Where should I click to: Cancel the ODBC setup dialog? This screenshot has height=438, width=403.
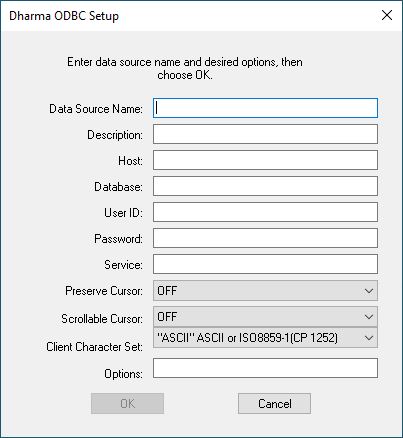tap(274, 403)
